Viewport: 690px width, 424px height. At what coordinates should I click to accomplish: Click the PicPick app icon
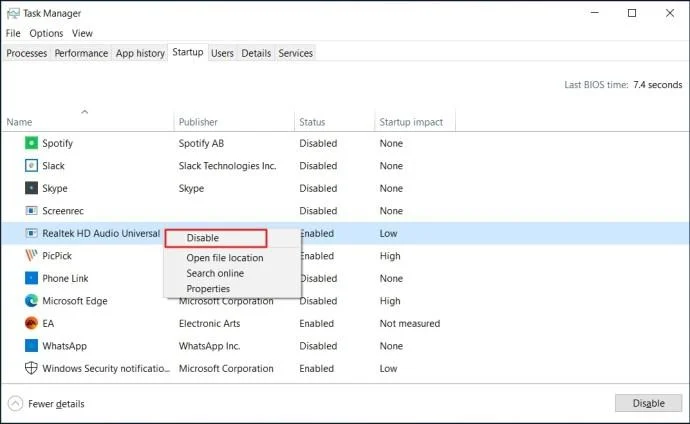[x=31, y=256]
